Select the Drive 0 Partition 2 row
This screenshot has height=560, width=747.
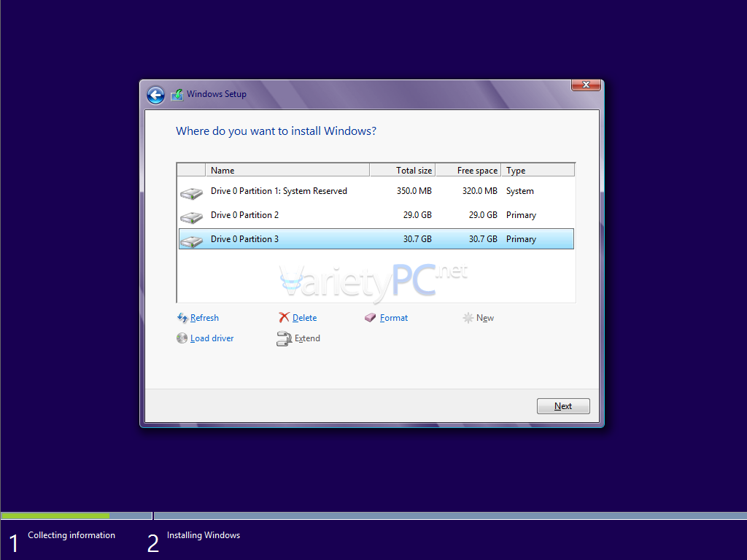376,215
